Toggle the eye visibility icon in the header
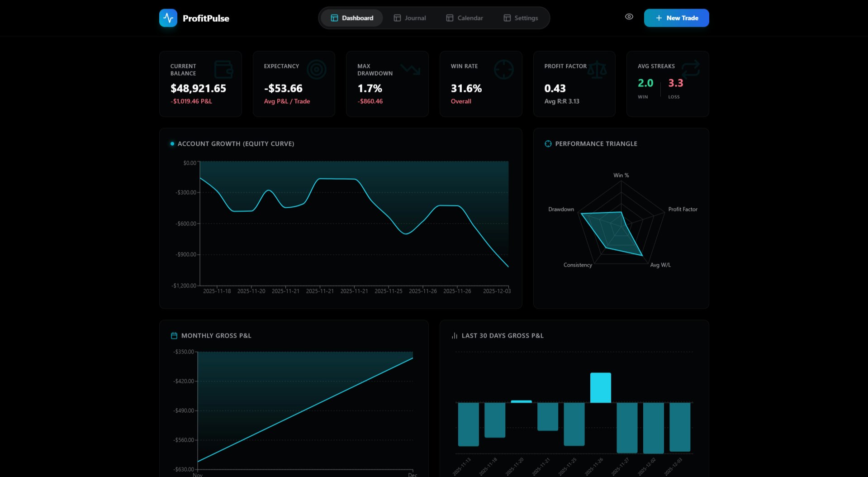This screenshot has width=868, height=477. (629, 17)
